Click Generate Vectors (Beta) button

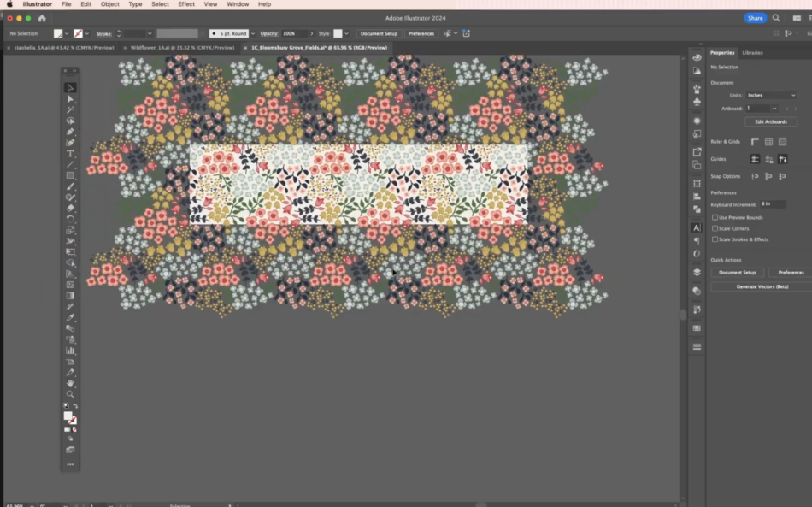coord(762,286)
